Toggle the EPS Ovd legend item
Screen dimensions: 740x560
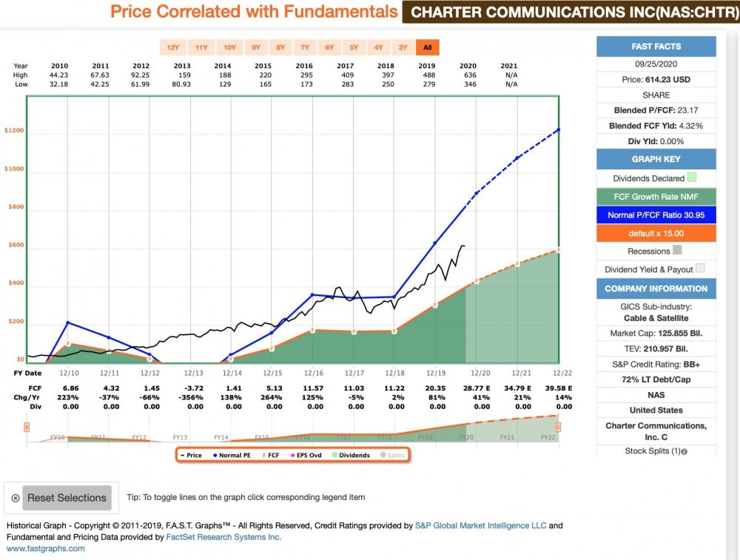(x=303, y=455)
